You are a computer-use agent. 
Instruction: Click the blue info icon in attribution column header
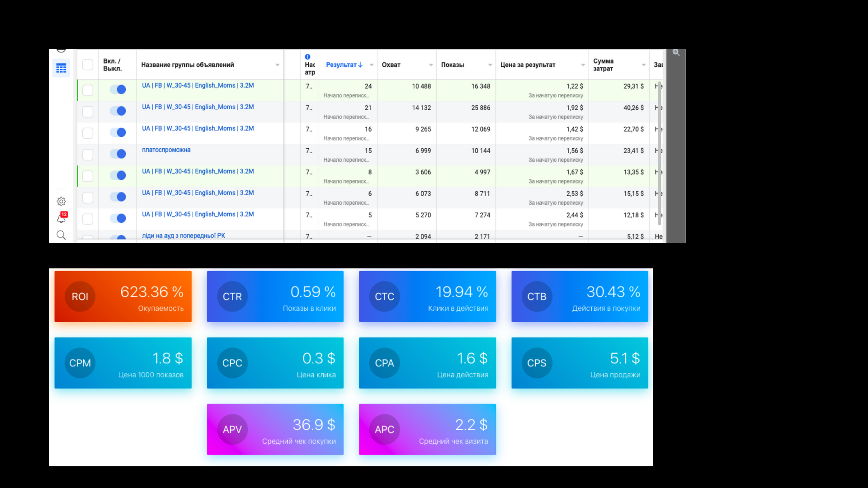click(307, 57)
